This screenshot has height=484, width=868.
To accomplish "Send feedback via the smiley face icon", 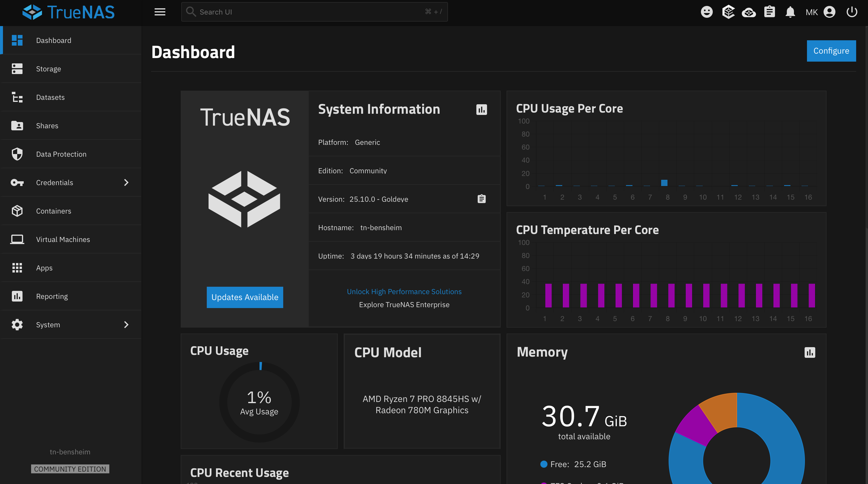I will pyautogui.click(x=707, y=12).
